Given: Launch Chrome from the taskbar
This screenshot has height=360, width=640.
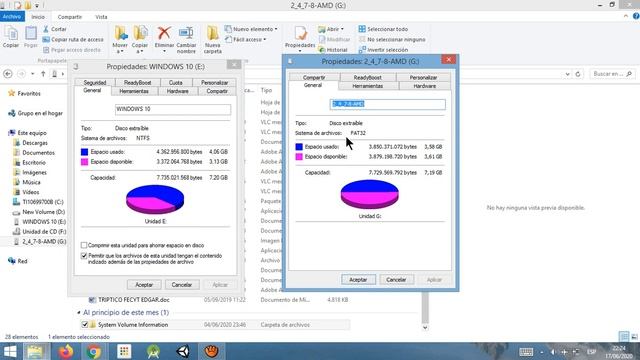Looking at the screenshot, I should click(x=93, y=351).
